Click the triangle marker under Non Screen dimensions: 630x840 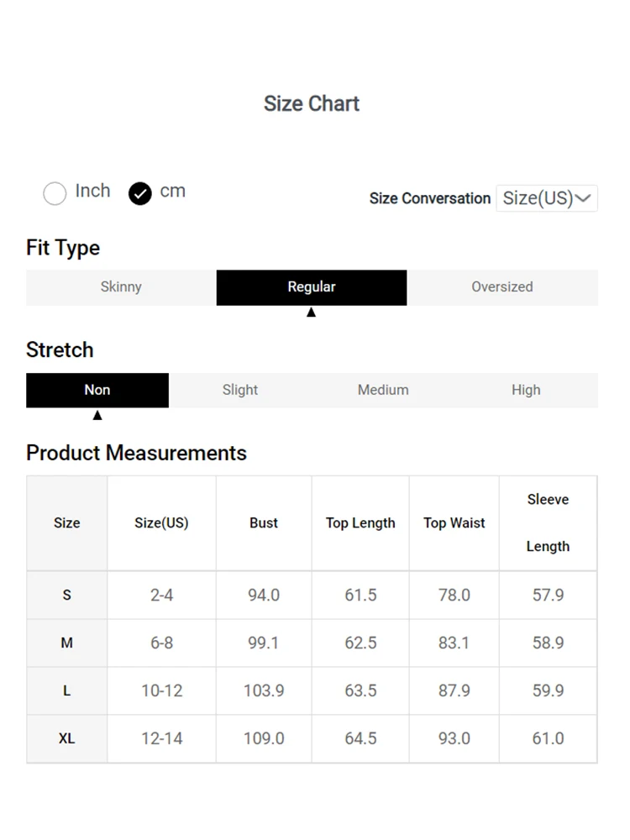[x=97, y=415]
